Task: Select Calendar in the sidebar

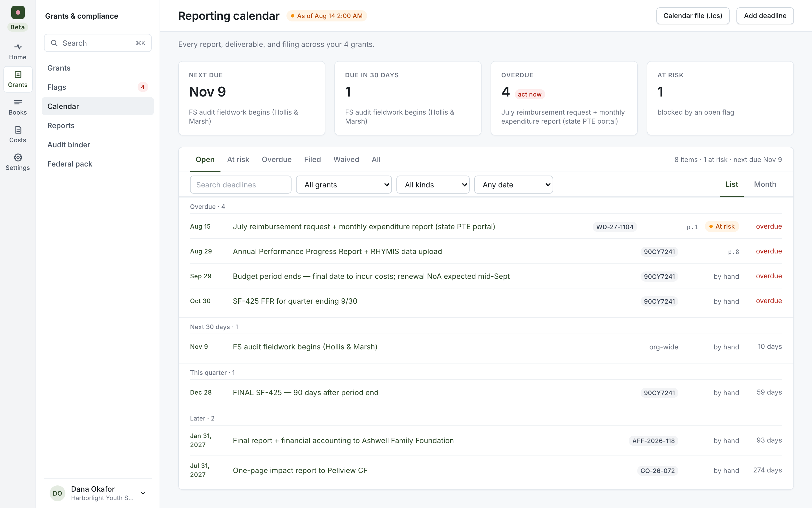Action: [x=98, y=106]
